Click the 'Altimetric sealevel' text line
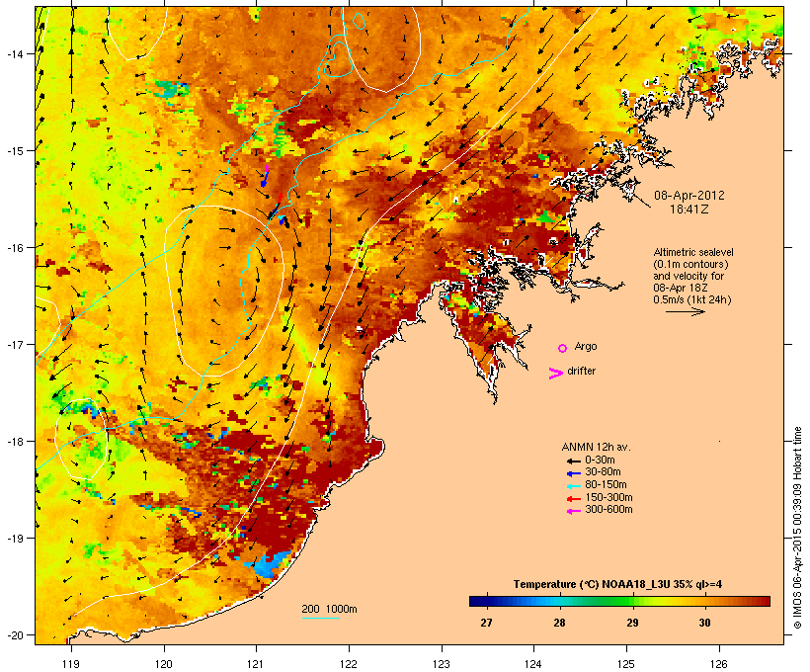The width and height of the screenshot is (810, 672). pyautogui.click(x=693, y=252)
